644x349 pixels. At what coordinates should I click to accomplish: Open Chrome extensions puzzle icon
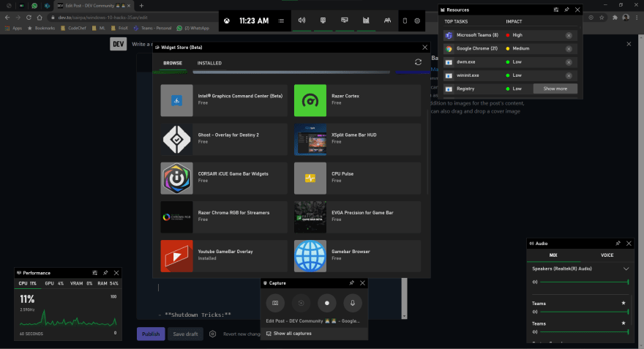coord(615,18)
